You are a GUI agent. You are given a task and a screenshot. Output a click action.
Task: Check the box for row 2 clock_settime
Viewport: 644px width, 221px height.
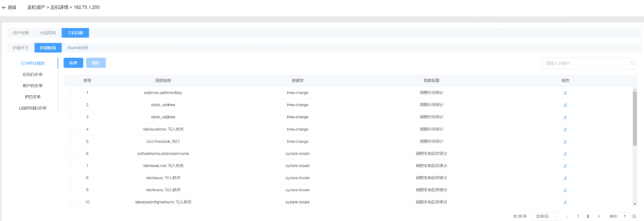pos(71,105)
